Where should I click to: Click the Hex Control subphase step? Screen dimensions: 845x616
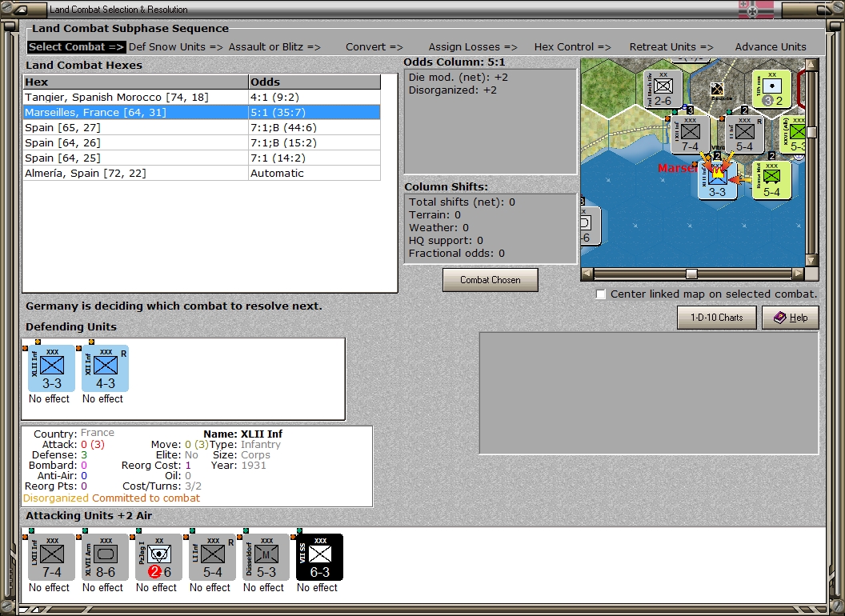(572, 47)
